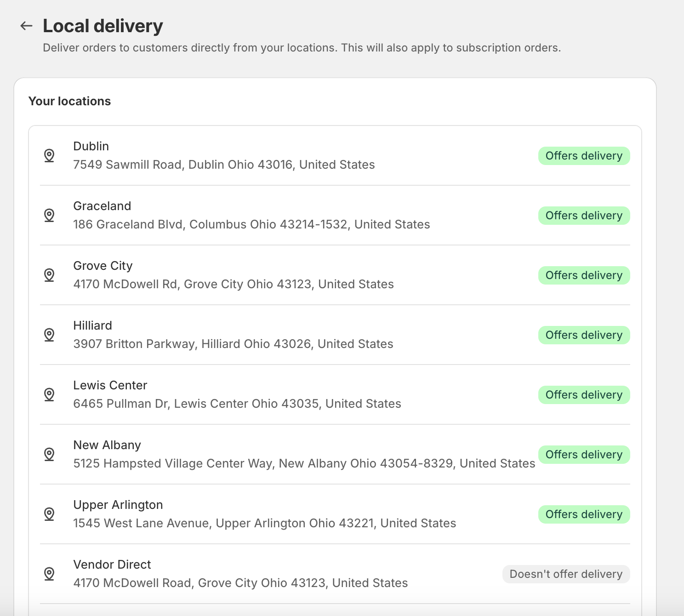Image resolution: width=684 pixels, height=616 pixels.
Task: Click the location pin icon for Dublin
Action: click(49, 155)
